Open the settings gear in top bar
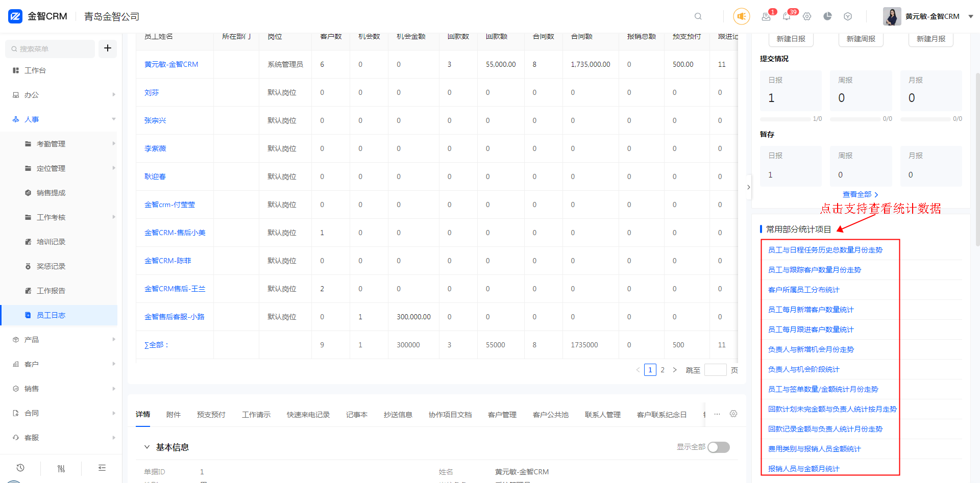 click(807, 16)
